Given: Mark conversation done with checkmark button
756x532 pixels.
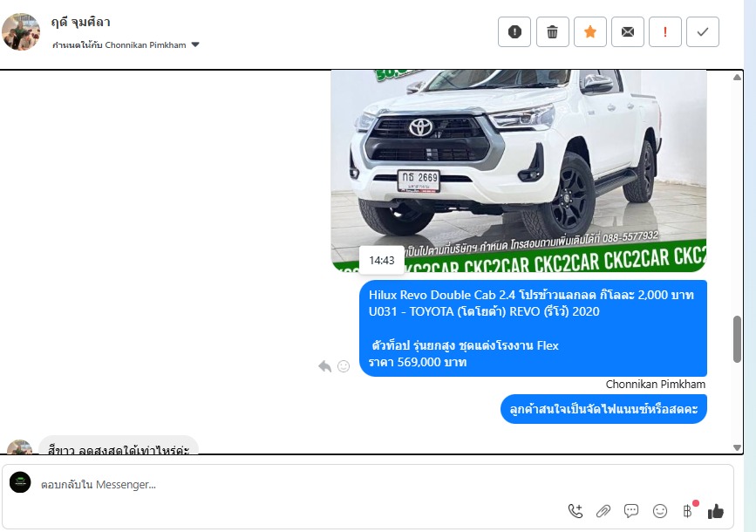Looking at the screenshot, I should point(703,32).
